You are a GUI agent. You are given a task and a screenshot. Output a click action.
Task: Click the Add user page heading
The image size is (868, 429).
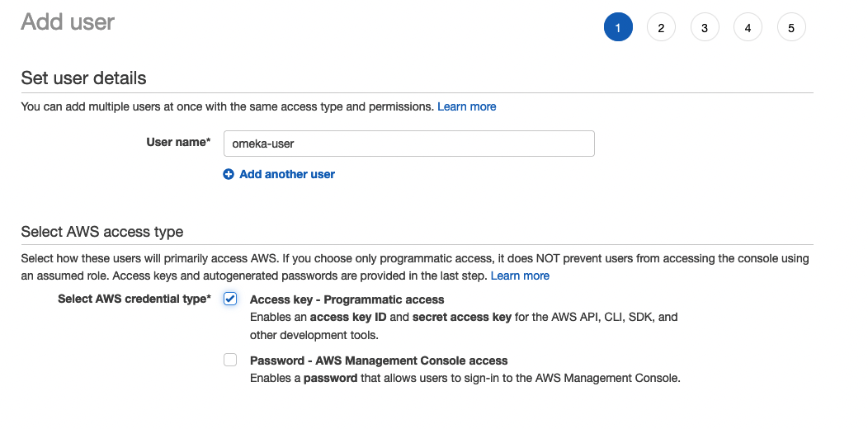68,22
